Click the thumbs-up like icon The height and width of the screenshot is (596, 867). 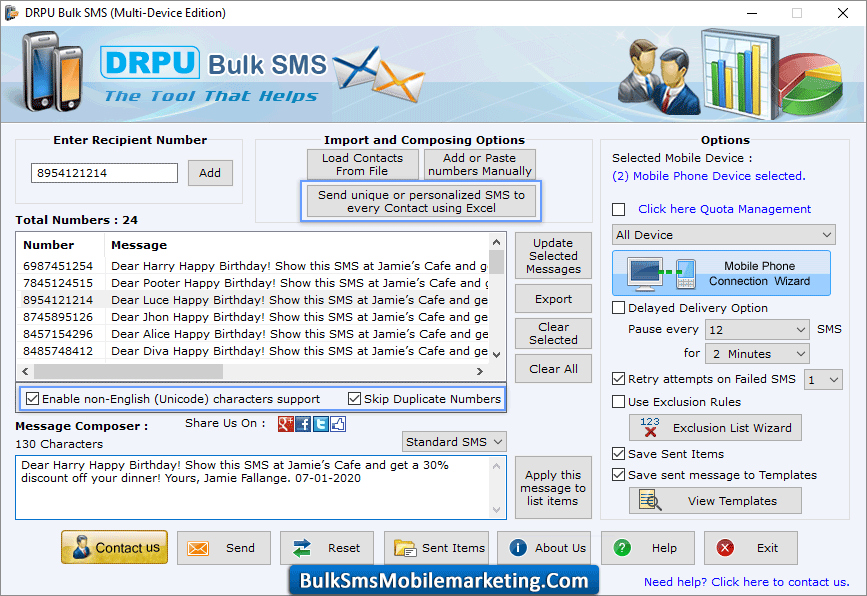[338, 424]
